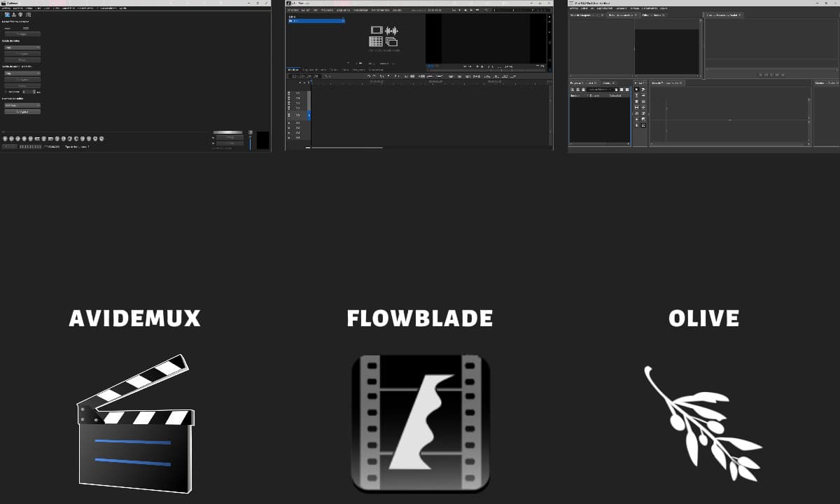Click Configure button below Avidemux output format
This screenshot has width=840, height=504.
(x=22, y=111)
